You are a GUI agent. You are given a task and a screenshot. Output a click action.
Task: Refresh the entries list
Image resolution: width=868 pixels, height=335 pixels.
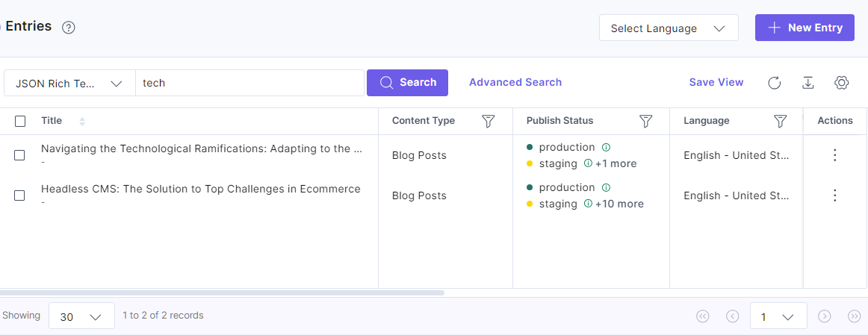775,83
